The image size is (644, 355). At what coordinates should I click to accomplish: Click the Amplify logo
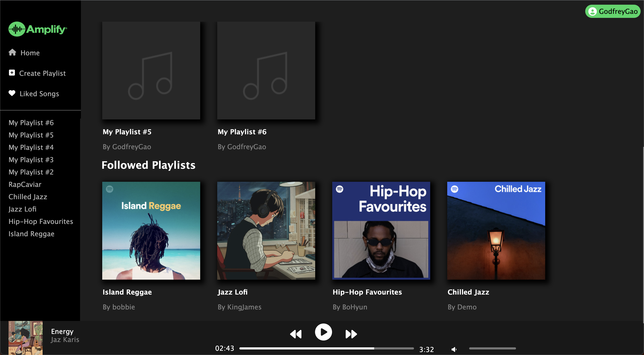pos(38,29)
